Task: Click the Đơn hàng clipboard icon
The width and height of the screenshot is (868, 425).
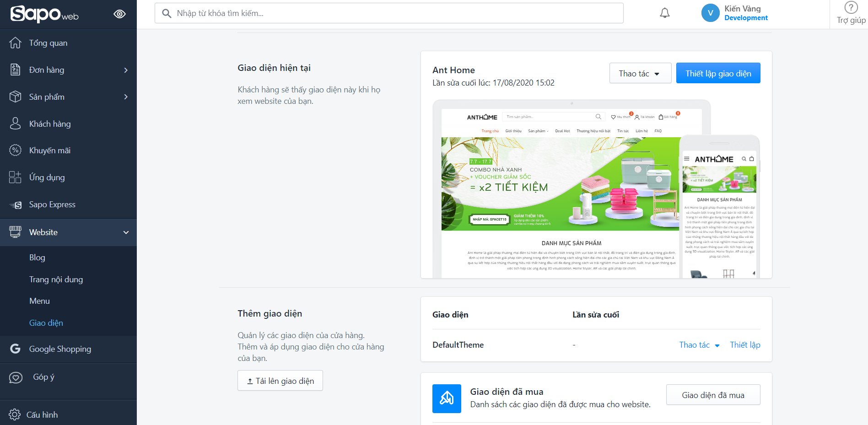Action: point(15,70)
